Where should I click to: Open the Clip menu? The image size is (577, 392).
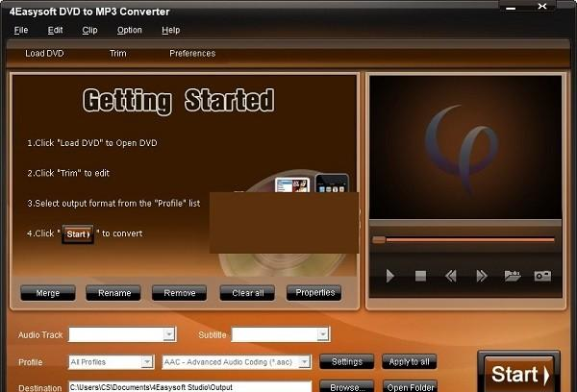pos(89,30)
